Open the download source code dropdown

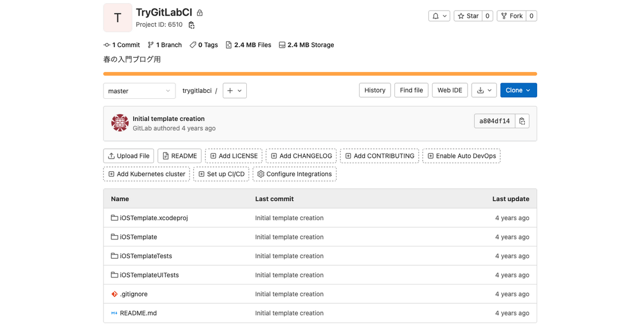484,90
